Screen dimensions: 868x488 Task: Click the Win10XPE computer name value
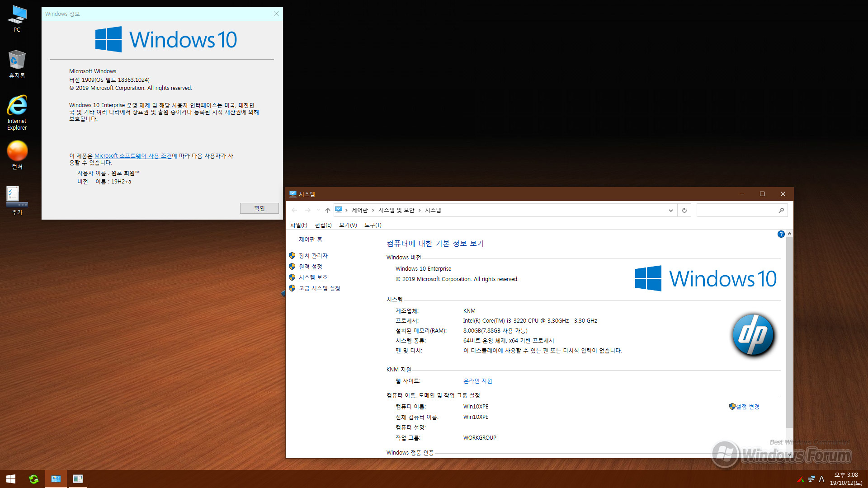476,407
